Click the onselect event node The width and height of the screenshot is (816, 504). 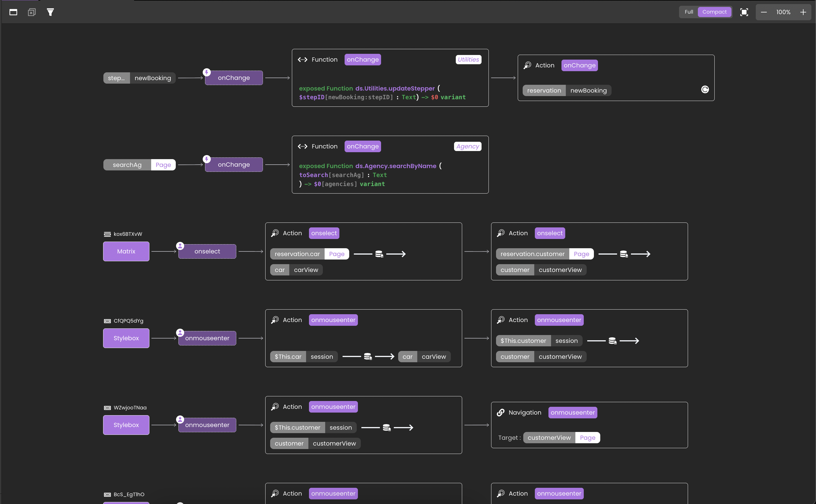207,251
